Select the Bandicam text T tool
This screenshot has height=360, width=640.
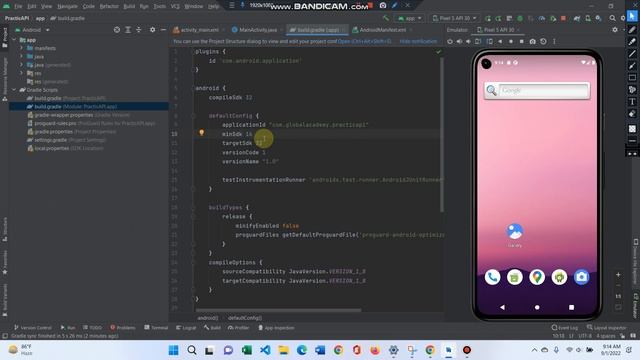(x=632, y=102)
